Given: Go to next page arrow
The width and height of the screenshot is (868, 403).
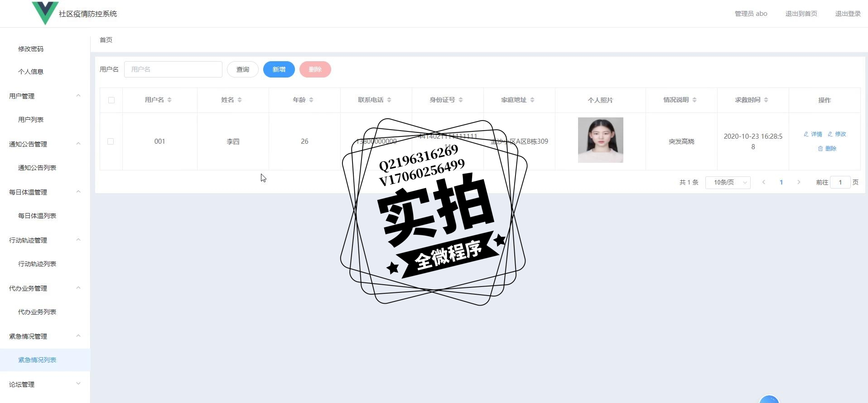Looking at the screenshot, I should click(799, 182).
